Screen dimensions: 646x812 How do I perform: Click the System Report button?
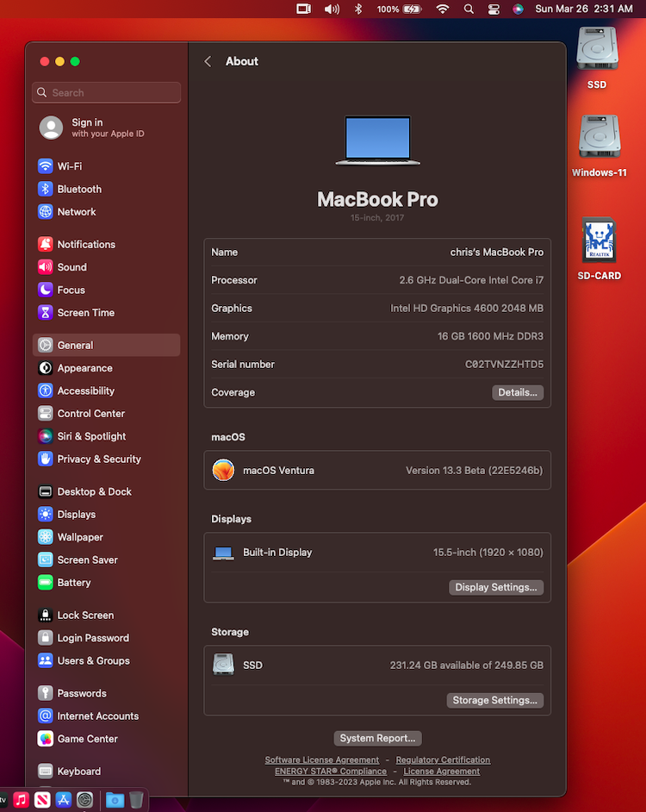[x=377, y=739]
